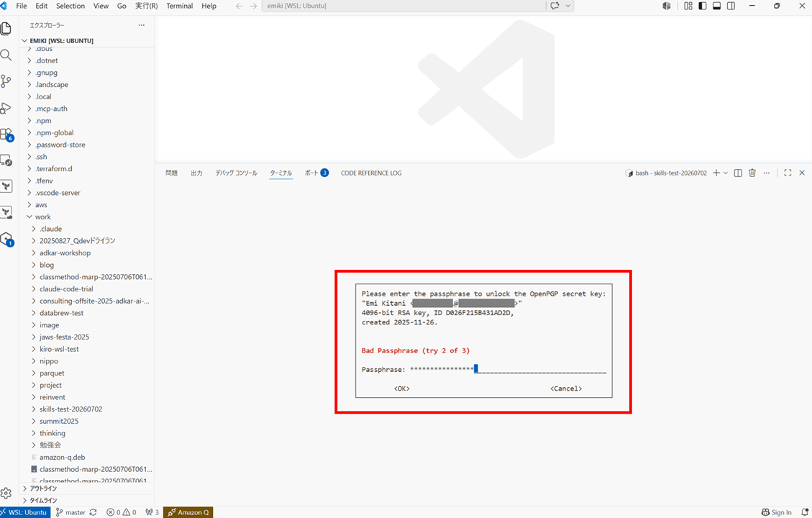Image resolution: width=812 pixels, height=518 pixels.
Task: Create a new terminal with plus icon
Action: 716,173
